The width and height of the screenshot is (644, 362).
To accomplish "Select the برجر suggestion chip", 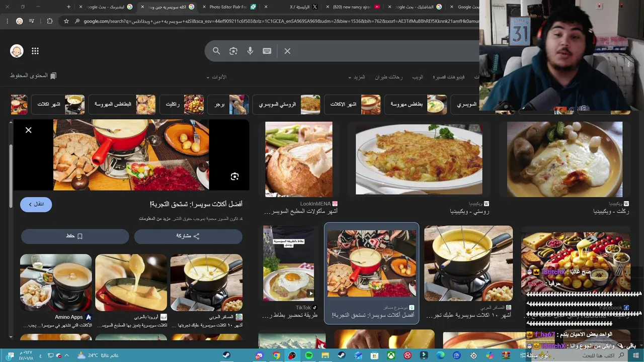I will (228, 105).
